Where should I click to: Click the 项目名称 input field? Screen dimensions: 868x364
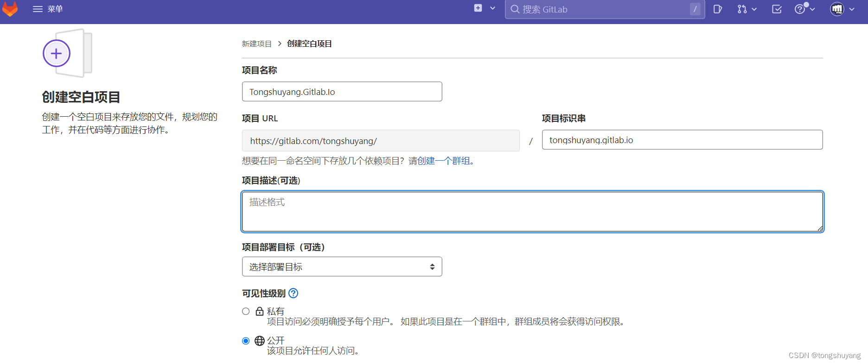342,92
